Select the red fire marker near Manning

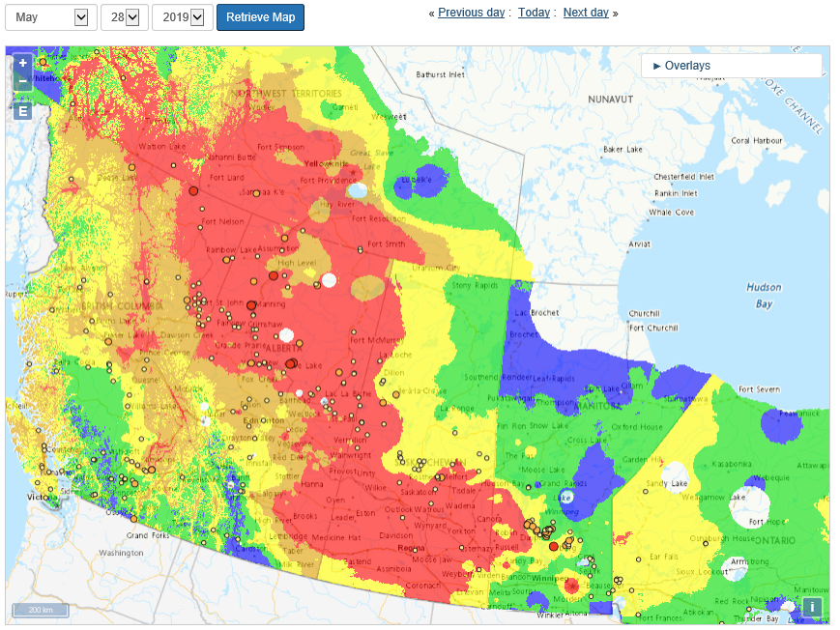click(x=252, y=305)
